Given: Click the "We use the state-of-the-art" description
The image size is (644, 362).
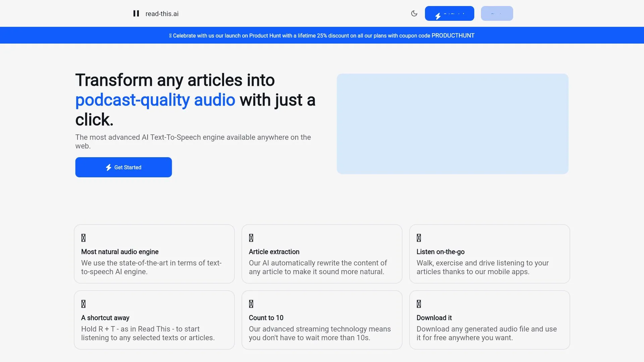Looking at the screenshot, I should pyautogui.click(x=151, y=267).
